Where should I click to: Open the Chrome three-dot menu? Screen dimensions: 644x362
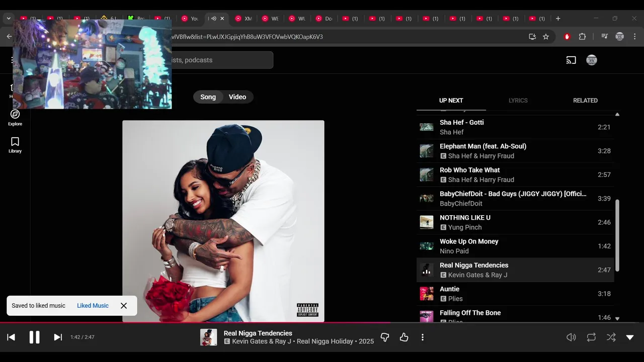pyautogui.click(x=635, y=37)
